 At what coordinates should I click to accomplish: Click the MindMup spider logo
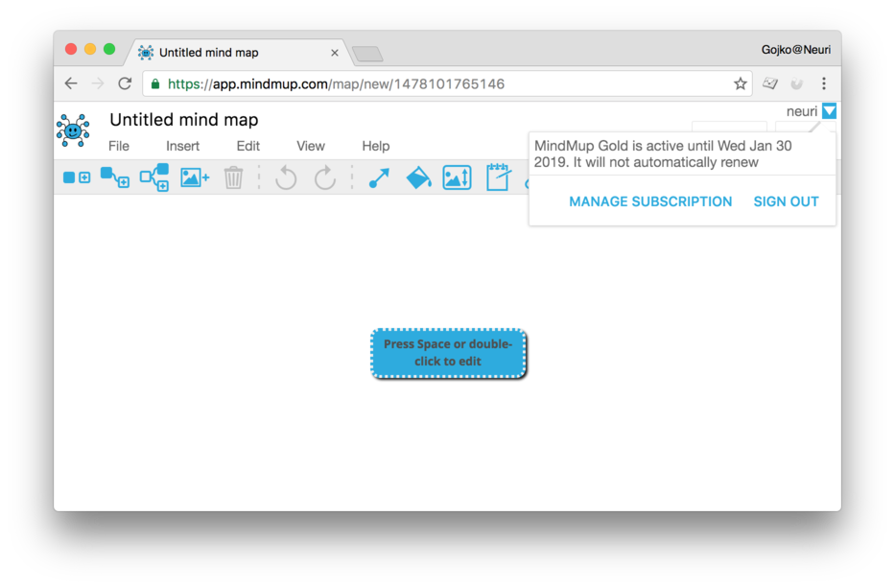pos(73,130)
